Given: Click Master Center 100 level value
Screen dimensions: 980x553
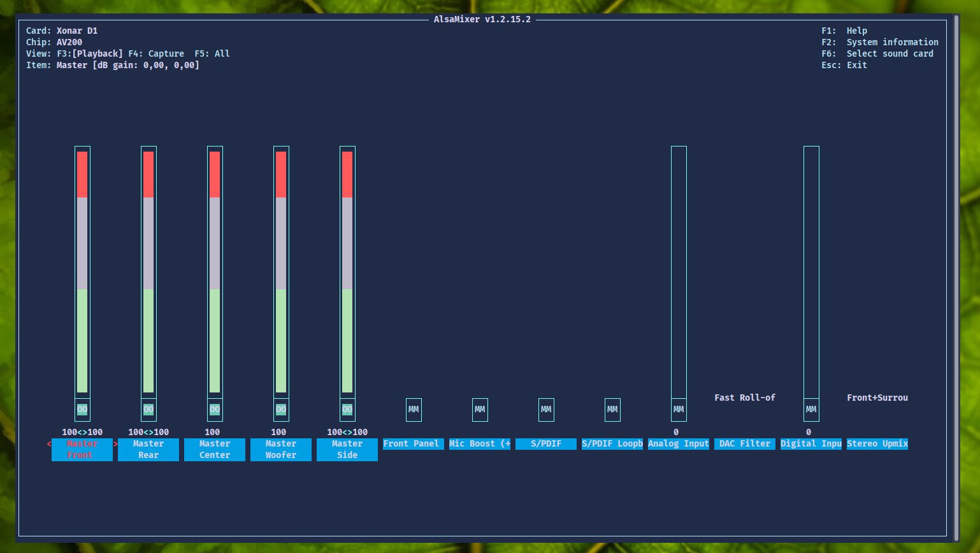Looking at the screenshot, I should 212,432.
